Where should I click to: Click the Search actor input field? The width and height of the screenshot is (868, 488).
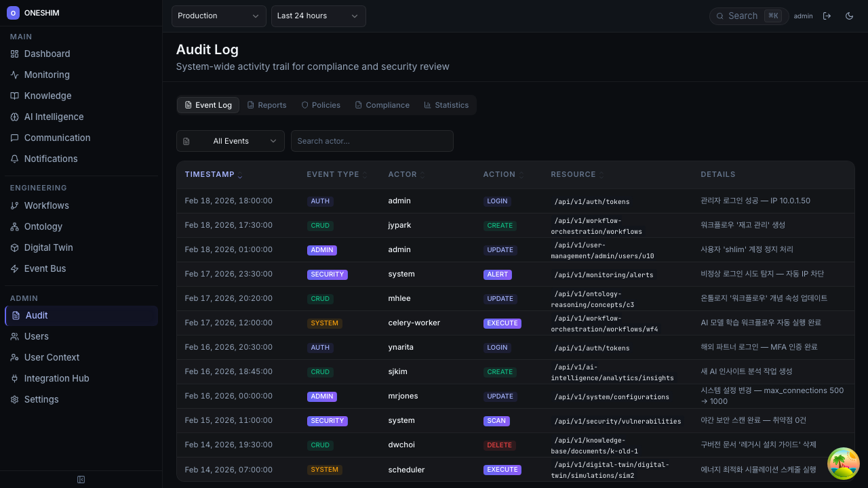372,141
